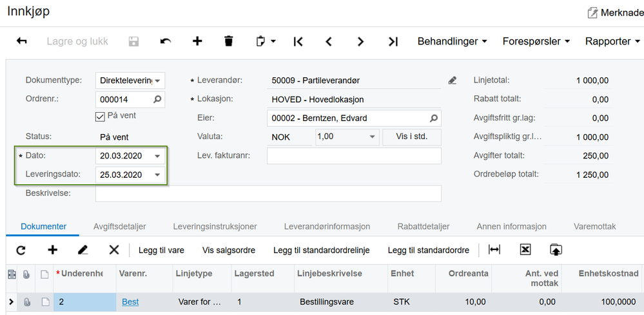Click the Ordreantall cell 10,00

click(463, 302)
